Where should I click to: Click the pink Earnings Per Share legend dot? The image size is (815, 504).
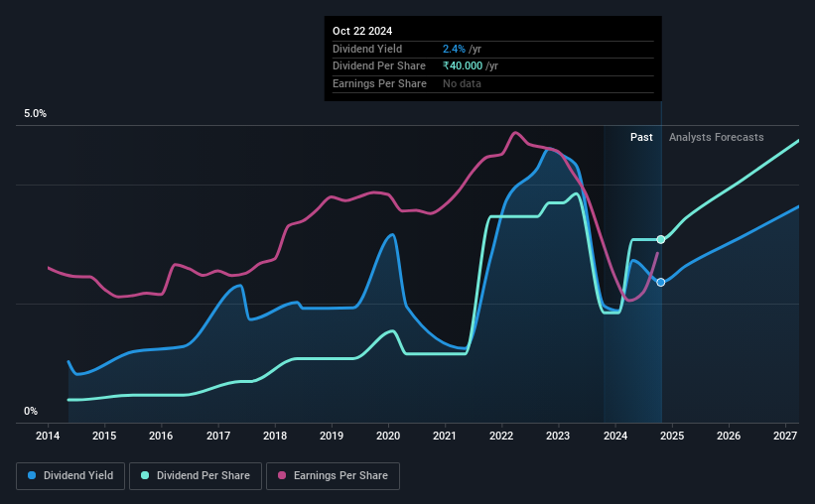click(282, 475)
